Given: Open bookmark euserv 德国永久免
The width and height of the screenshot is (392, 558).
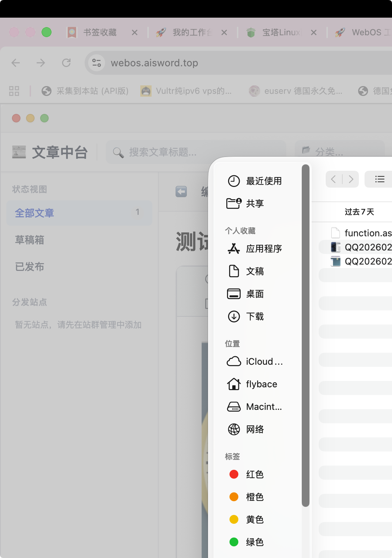Looking at the screenshot, I should pos(295,91).
